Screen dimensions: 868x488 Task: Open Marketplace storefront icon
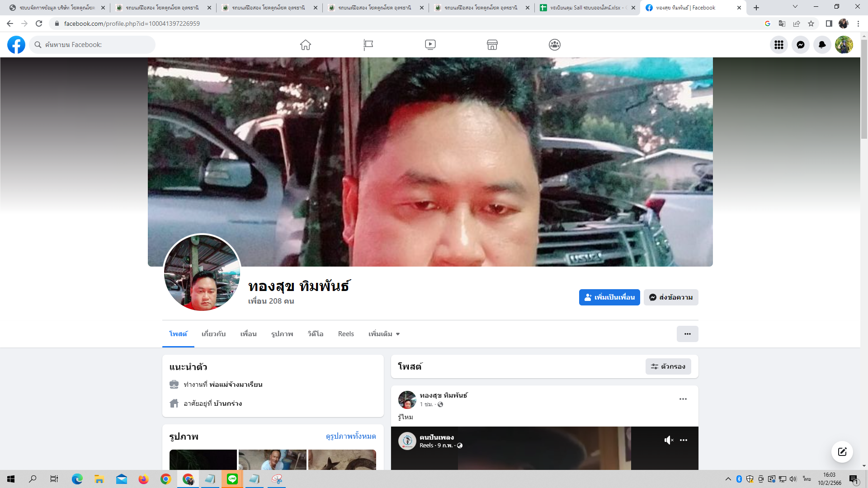pyautogui.click(x=492, y=45)
